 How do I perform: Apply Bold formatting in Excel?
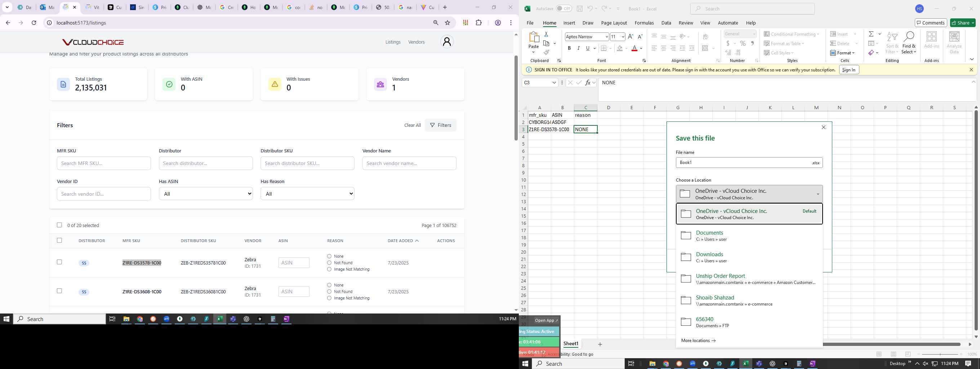click(569, 48)
